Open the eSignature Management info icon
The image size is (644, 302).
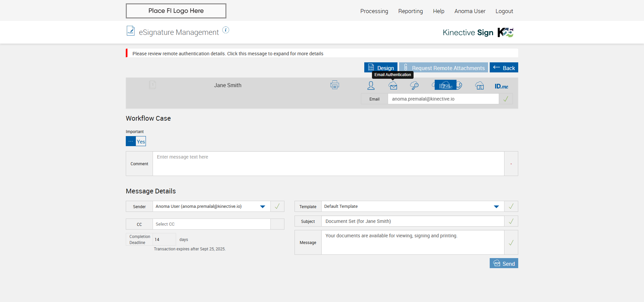click(226, 30)
